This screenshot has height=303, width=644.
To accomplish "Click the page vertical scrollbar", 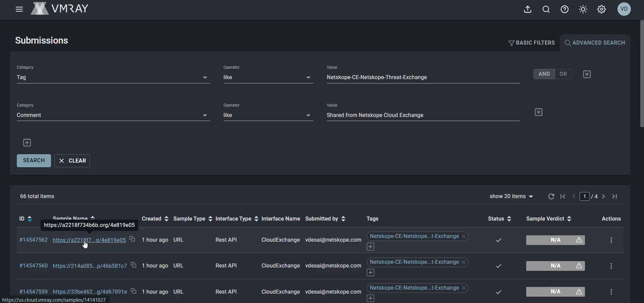I will [642, 74].
